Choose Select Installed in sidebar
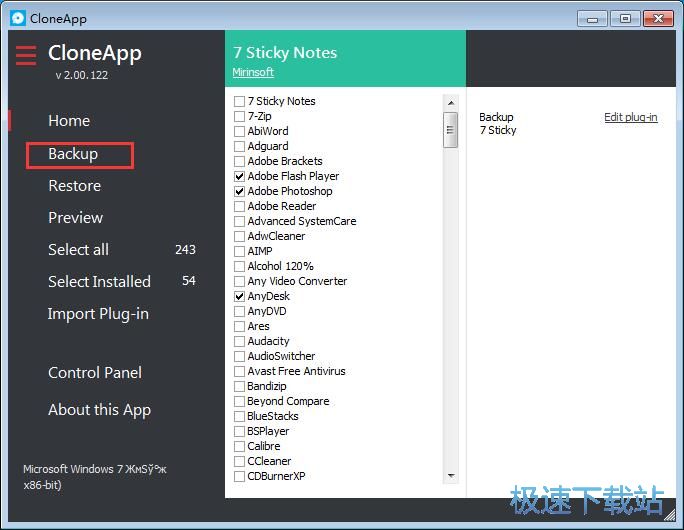 [99, 282]
